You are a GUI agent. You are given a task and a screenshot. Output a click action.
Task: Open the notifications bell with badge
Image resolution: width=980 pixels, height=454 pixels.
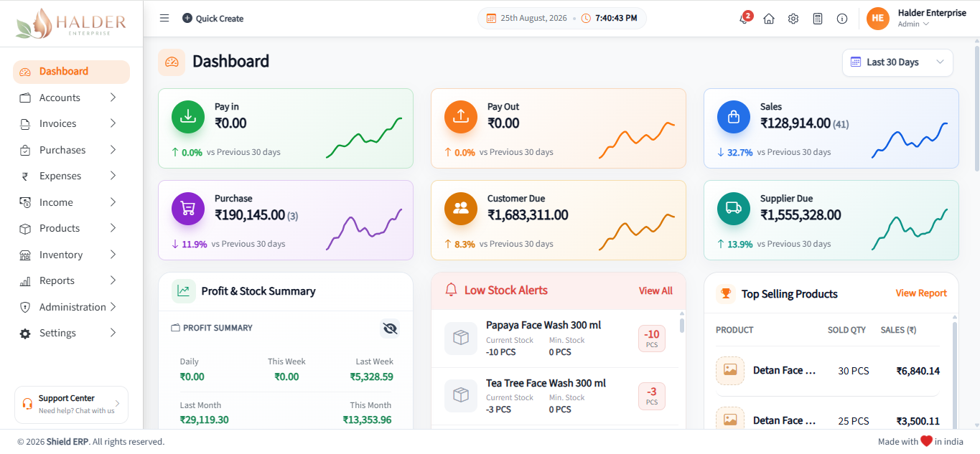(745, 18)
